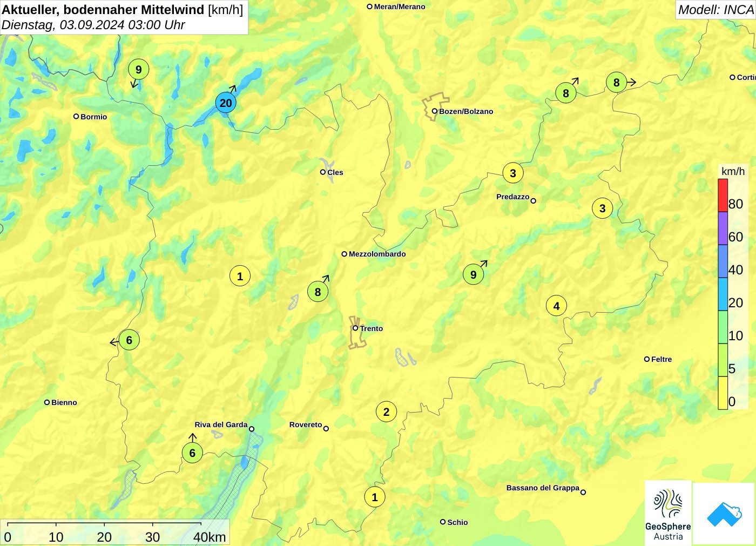Pick the green legend swatch
This screenshot has height=546, width=756.
click(x=723, y=327)
